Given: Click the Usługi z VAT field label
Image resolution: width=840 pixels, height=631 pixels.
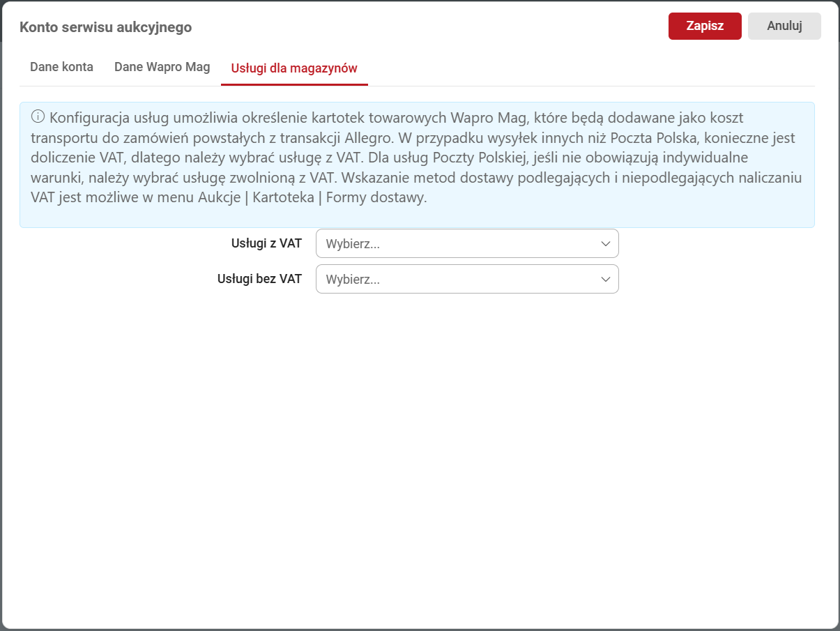Looking at the screenshot, I should pyautogui.click(x=266, y=243).
